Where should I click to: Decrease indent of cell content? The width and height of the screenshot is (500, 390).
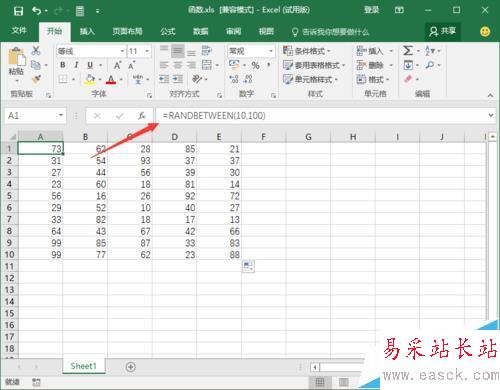point(164,79)
